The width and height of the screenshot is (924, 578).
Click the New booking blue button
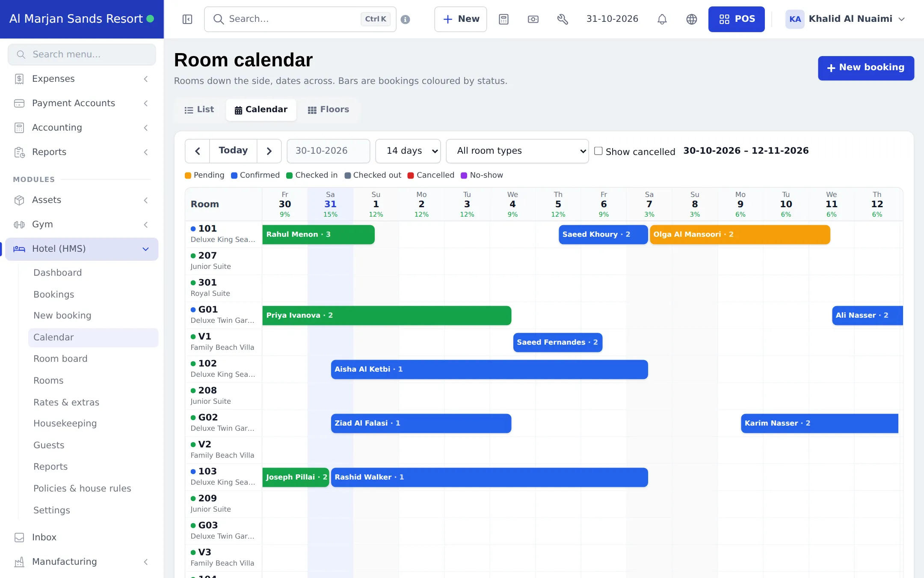[866, 68]
